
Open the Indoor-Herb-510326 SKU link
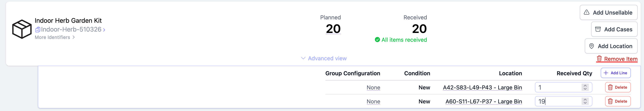point(71,30)
